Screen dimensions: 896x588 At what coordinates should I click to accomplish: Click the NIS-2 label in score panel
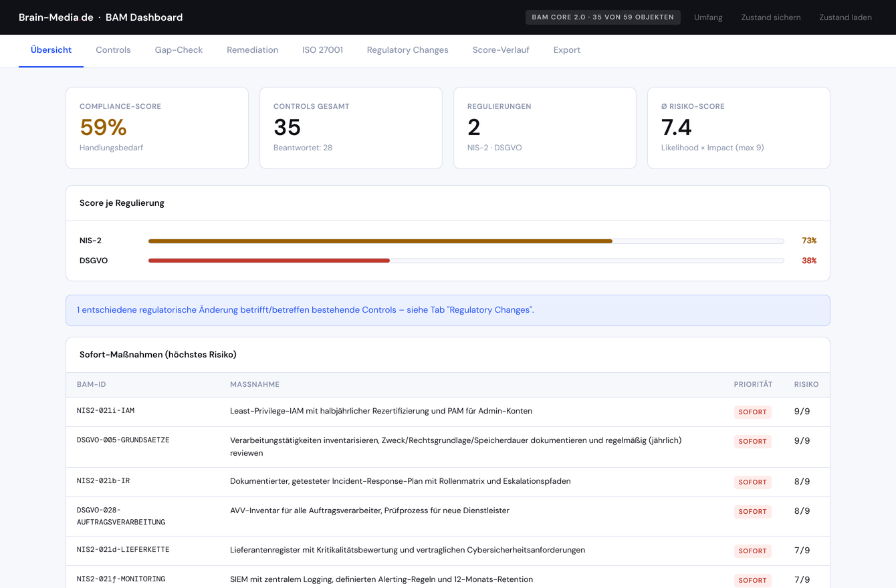click(90, 241)
